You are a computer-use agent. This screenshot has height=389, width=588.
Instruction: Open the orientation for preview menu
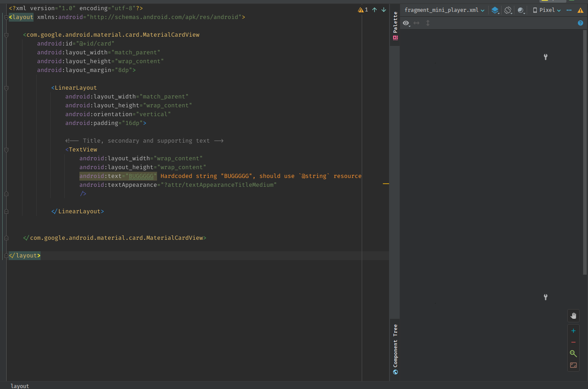(508, 10)
